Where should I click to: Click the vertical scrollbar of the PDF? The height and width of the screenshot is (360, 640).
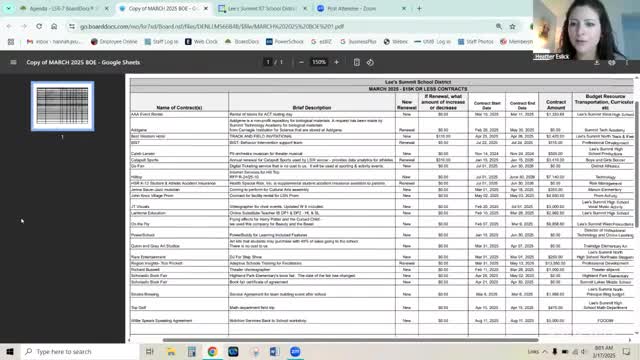[637, 163]
